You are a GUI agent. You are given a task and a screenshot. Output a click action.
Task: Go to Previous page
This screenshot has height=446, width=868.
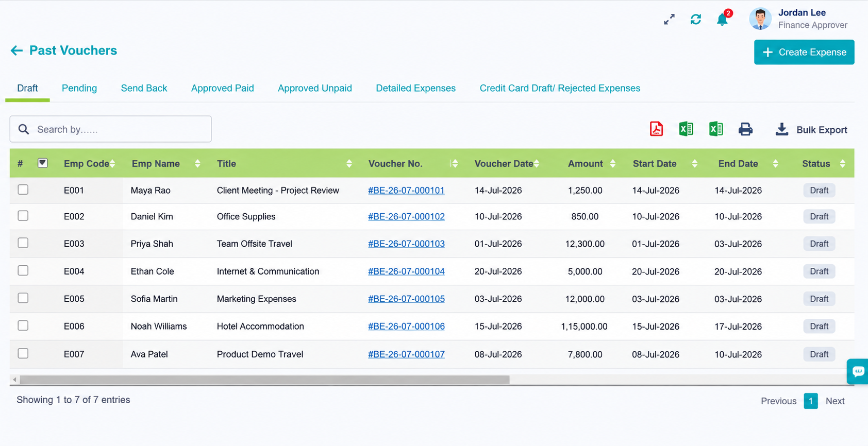[778, 401]
